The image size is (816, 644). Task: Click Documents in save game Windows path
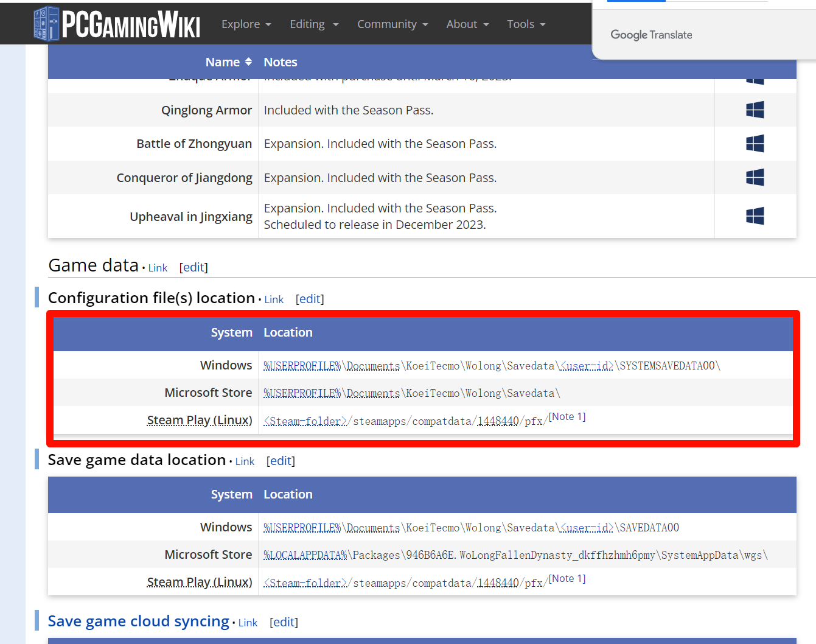pos(373,528)
